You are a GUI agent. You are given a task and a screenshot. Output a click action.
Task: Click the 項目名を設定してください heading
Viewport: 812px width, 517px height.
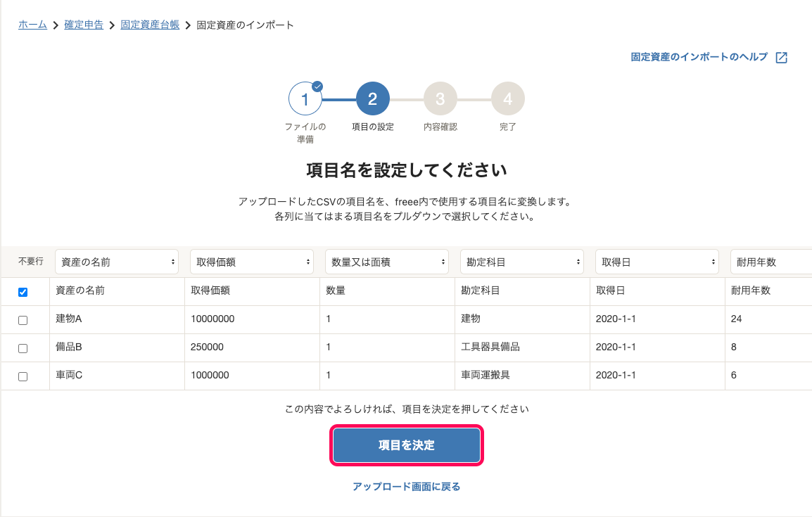(x=407, y=170)
